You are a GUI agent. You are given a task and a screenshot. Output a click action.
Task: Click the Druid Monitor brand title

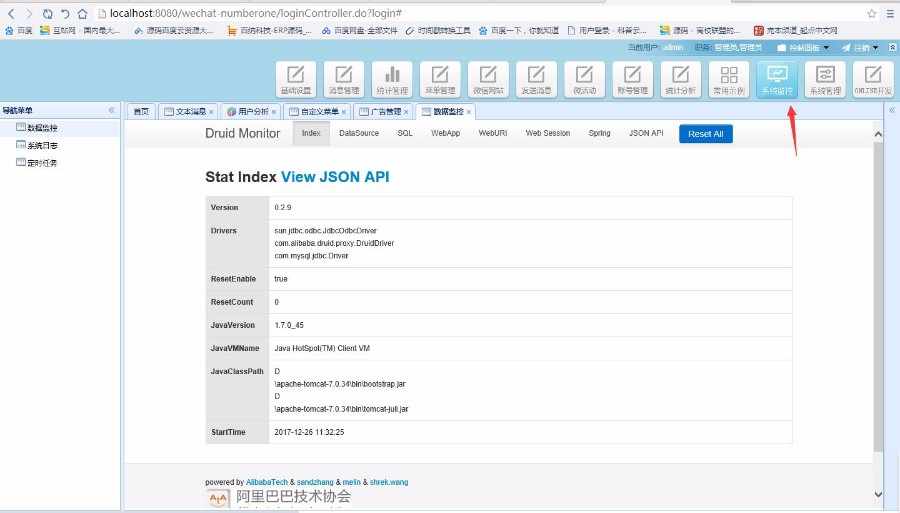pos(242,133)
